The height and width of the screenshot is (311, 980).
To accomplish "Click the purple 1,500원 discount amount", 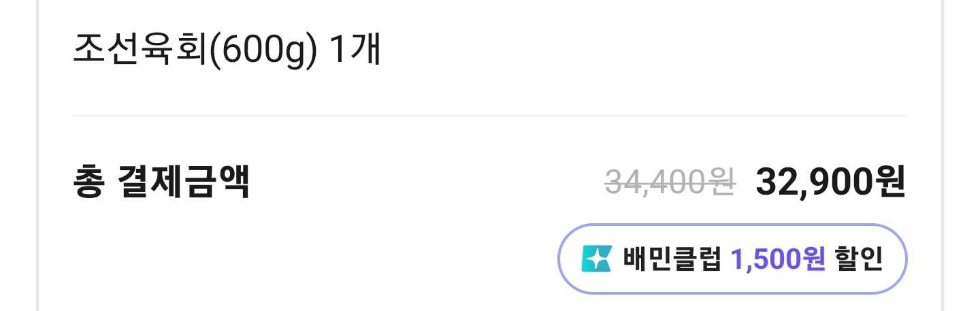I will [x=779, y=259].
